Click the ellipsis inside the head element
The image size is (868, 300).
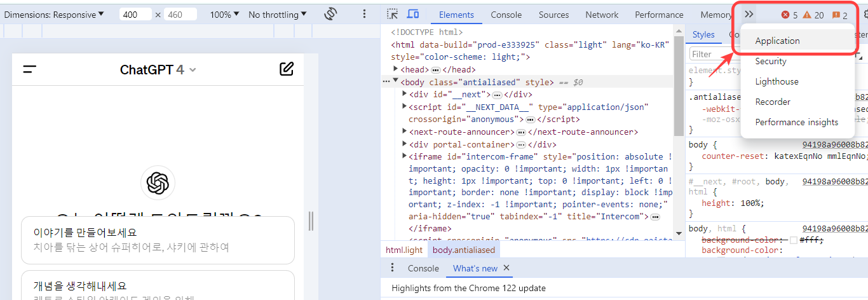click(436, 70)
